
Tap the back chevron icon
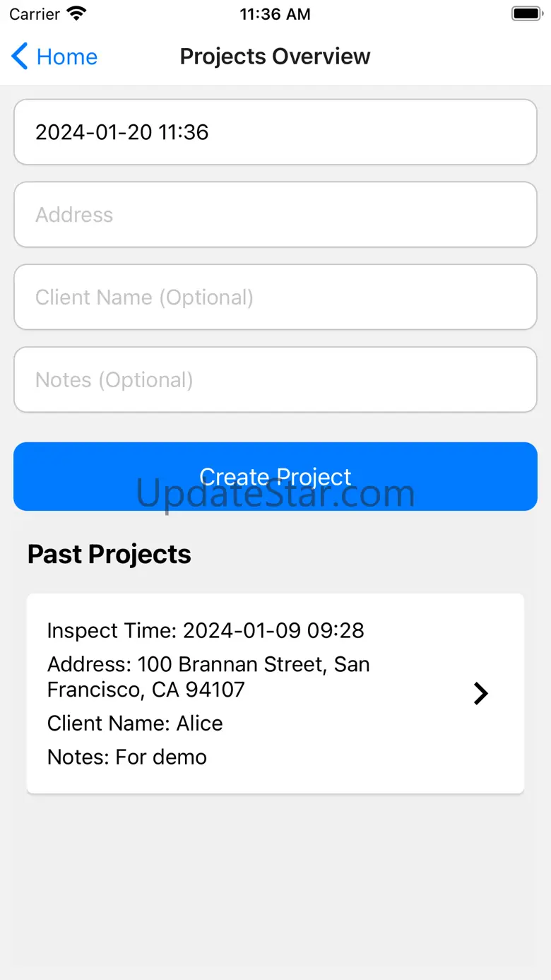20,57
